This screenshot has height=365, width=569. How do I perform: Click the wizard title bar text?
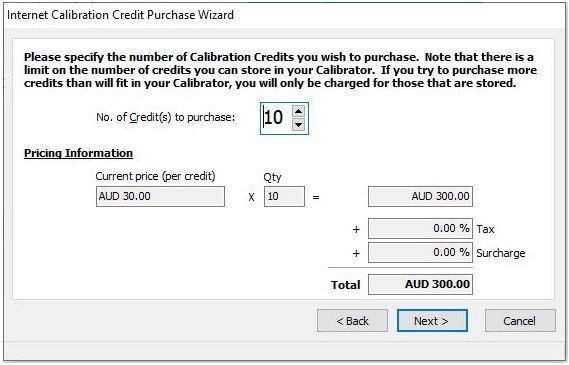click(x=120, y=15)
